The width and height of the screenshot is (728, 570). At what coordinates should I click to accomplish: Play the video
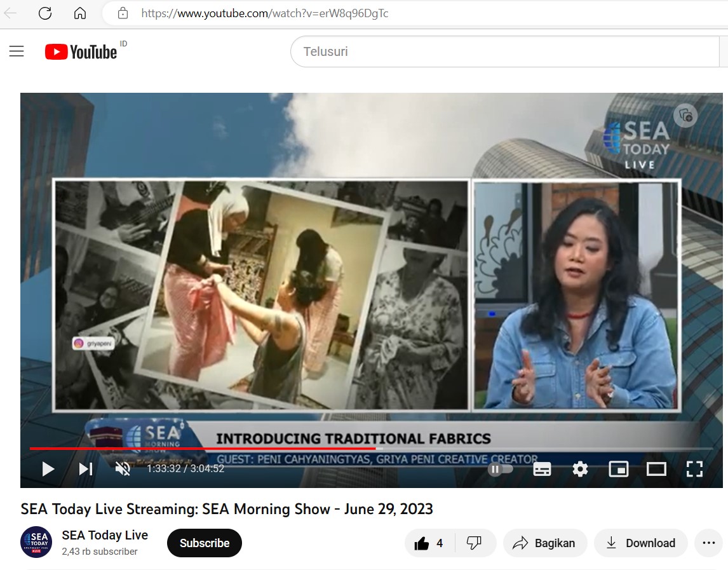[48, 469]
